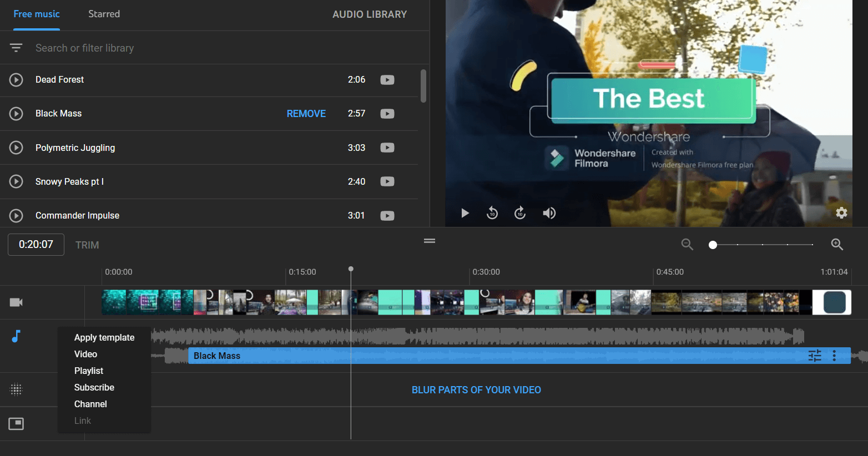Open YouTube icon for Black Mass

click(x=387, y=114)
